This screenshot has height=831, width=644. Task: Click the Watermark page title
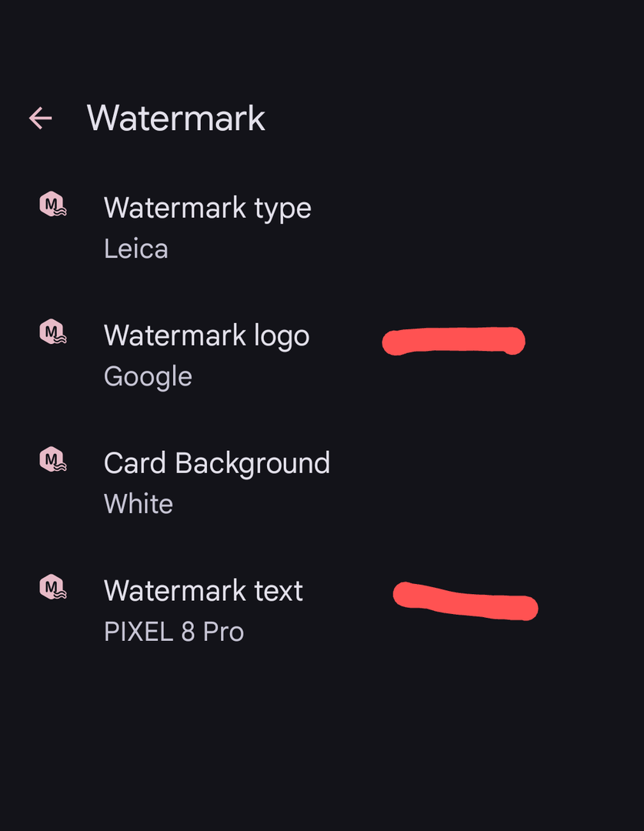176,118
